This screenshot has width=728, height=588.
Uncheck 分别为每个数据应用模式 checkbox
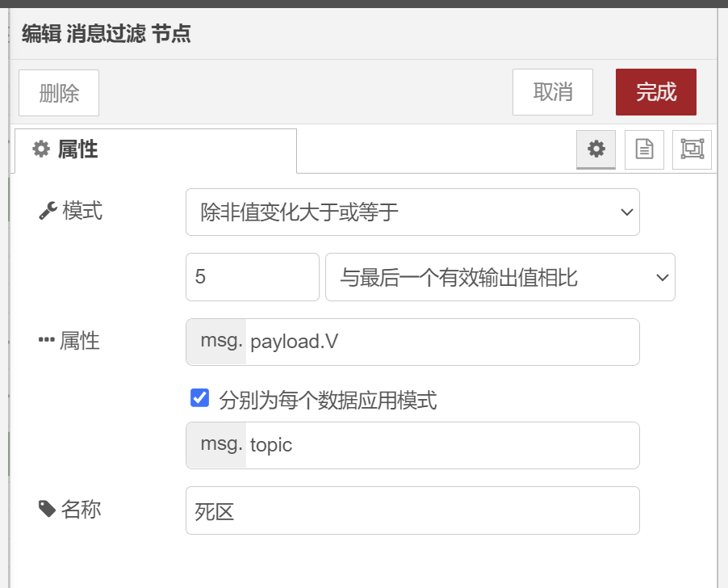[x=199, y=398]
